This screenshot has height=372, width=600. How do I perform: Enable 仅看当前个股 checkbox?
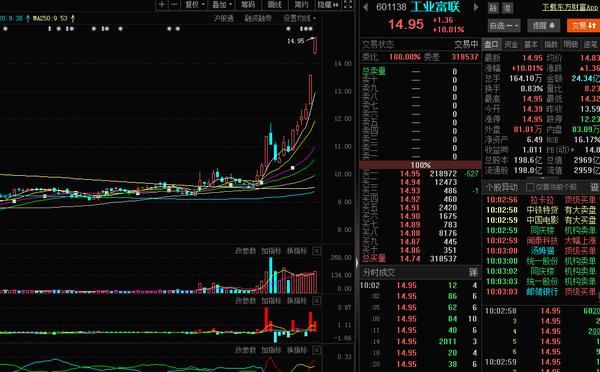(x=530, y=187)
